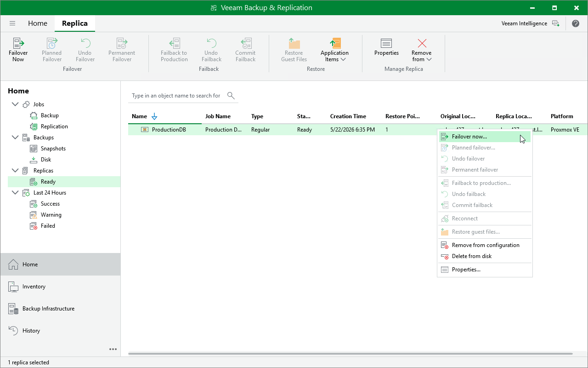Open the Remove from dropdown
Viewport: 588px width, 368px height.
(422, 49)
